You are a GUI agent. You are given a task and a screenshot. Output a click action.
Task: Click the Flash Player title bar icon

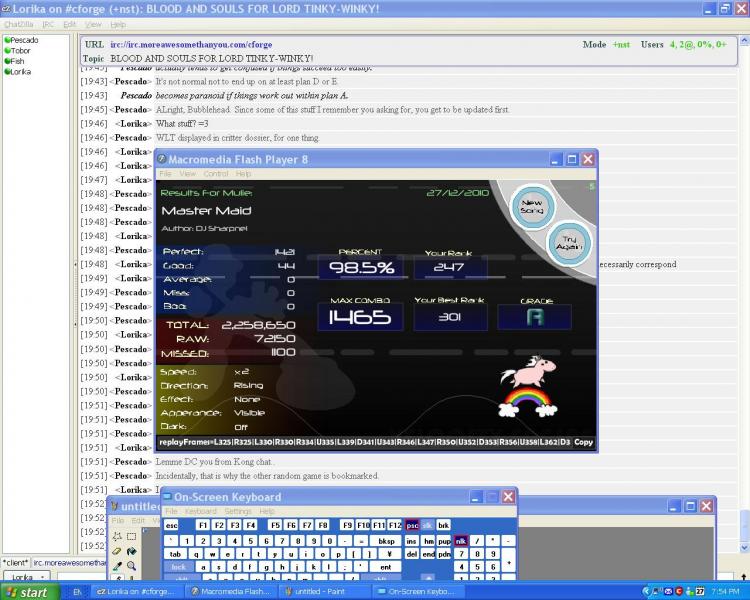coord(162,159)
